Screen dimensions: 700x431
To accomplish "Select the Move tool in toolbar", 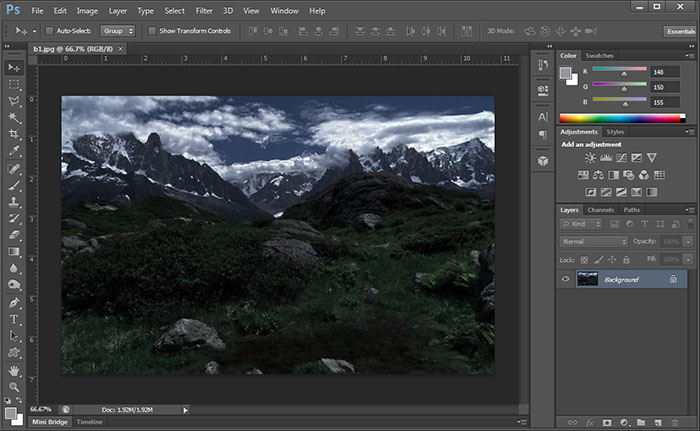I will coord(14,66).
